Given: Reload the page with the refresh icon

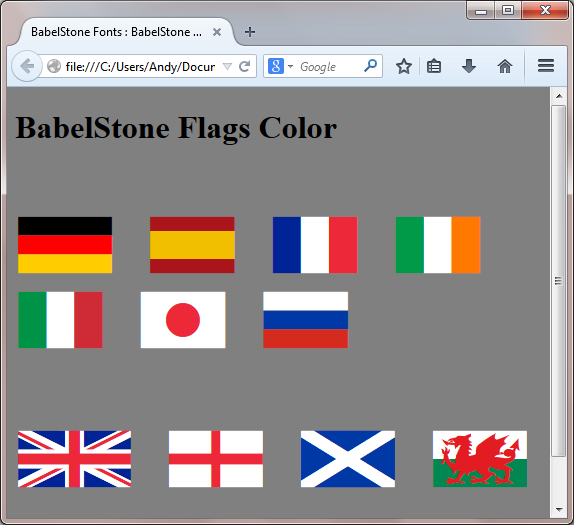Looking at the screenshot, I should pos(245,66).
